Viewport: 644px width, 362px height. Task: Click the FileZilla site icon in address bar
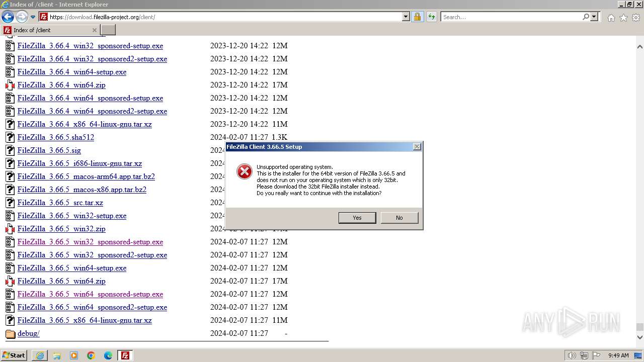tap(44, 17)
